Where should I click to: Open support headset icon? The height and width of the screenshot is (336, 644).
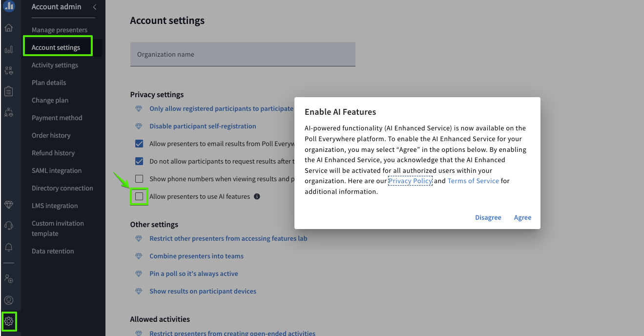click(x=9, y=225)
